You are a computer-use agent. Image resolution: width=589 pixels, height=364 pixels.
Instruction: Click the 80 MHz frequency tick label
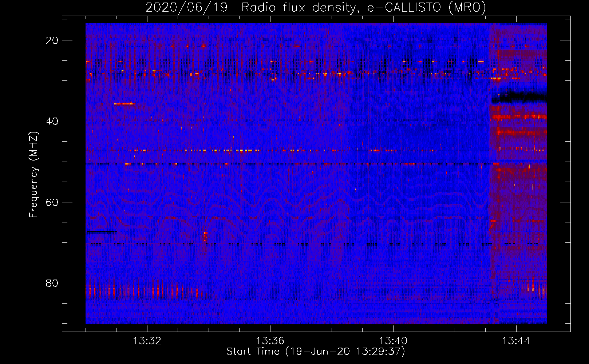52,283
